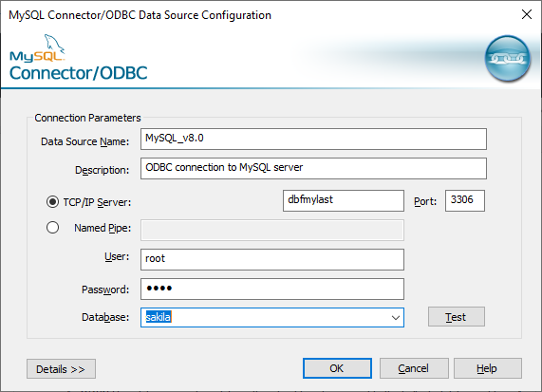Click the Cancel button

(x=414, y=368)
